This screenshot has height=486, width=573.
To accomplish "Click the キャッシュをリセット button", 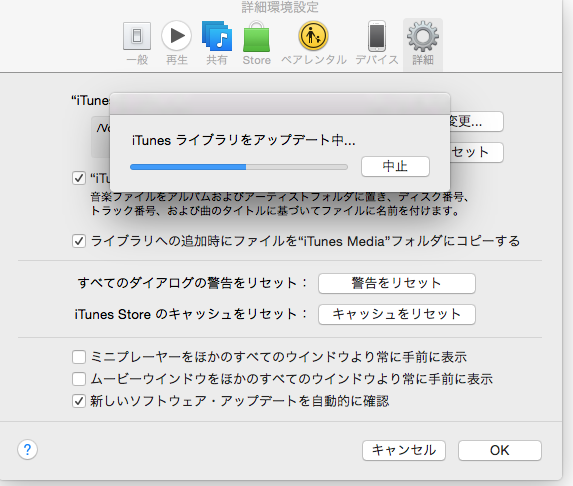I will 396,314.
